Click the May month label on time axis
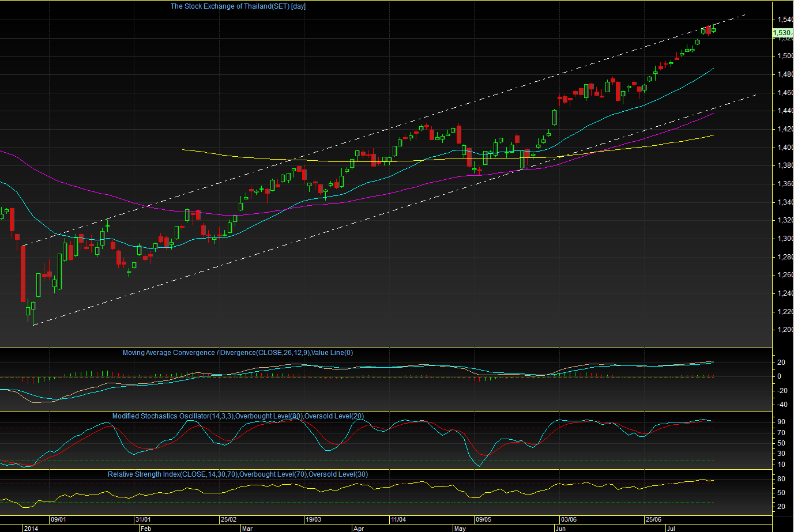The height and width of the screenshot is (532, 794). (460, 528)
